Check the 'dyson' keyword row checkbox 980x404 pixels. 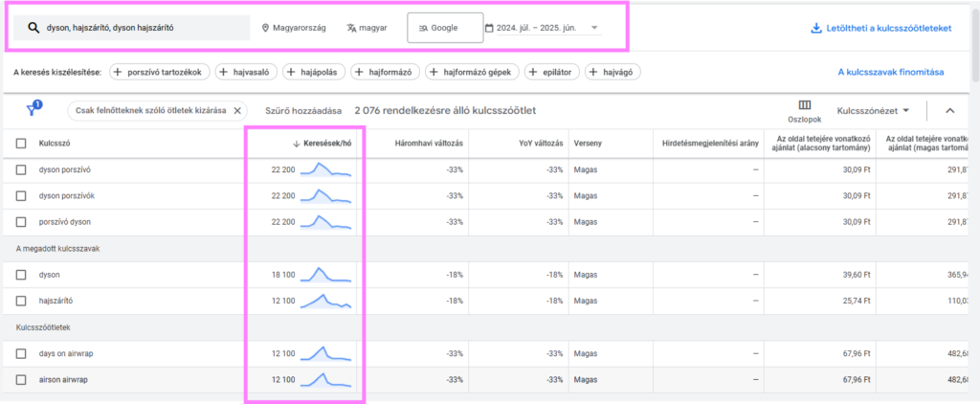click(x=21, y=275)
